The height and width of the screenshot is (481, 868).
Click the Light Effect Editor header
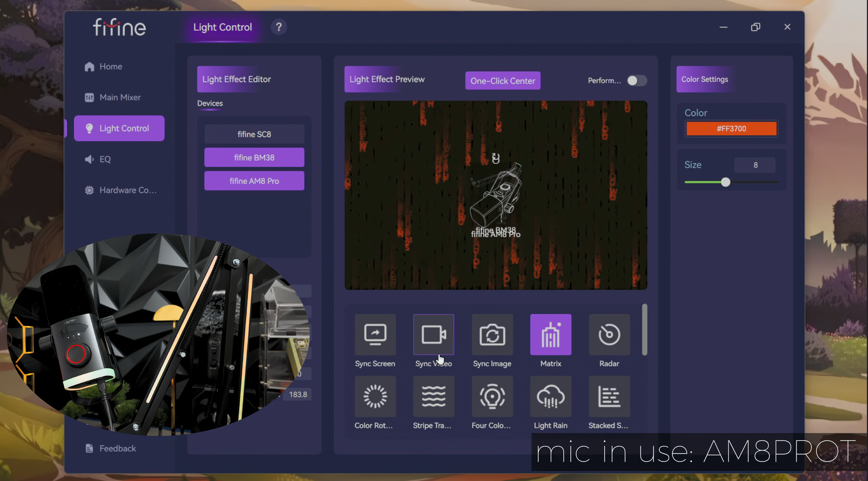click(x=236, y=79)
